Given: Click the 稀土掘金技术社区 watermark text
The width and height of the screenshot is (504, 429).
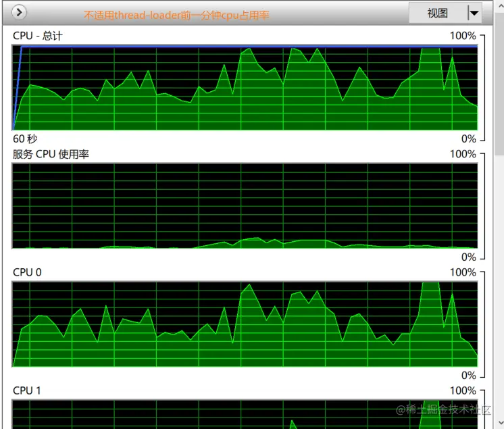Looking at the screenshot, I should click(443, 409).
